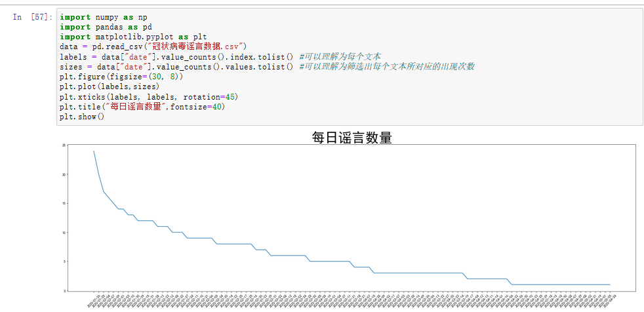
Task: Click the 'plt.plot(labels,sizes)' line
Action: pos(110,87)
